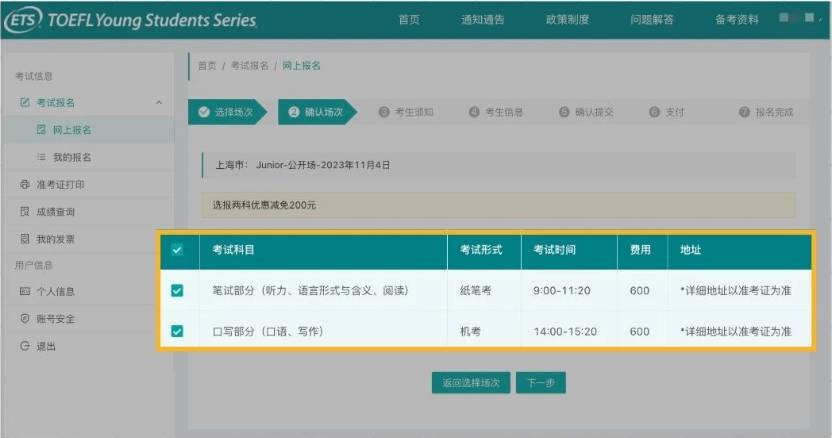Uncheck the 口写部分 exam checkbox
Screen dimensions: 832x438
tap(177, 331)
